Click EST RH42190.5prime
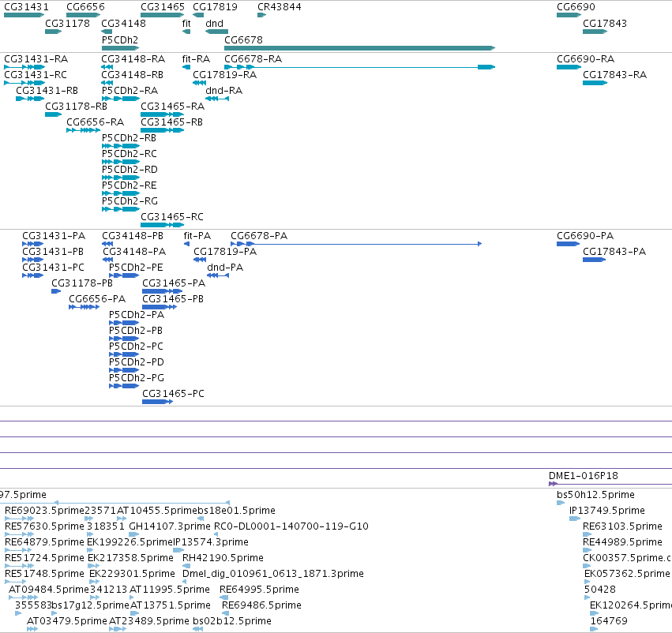 click(x=223, y=557)
